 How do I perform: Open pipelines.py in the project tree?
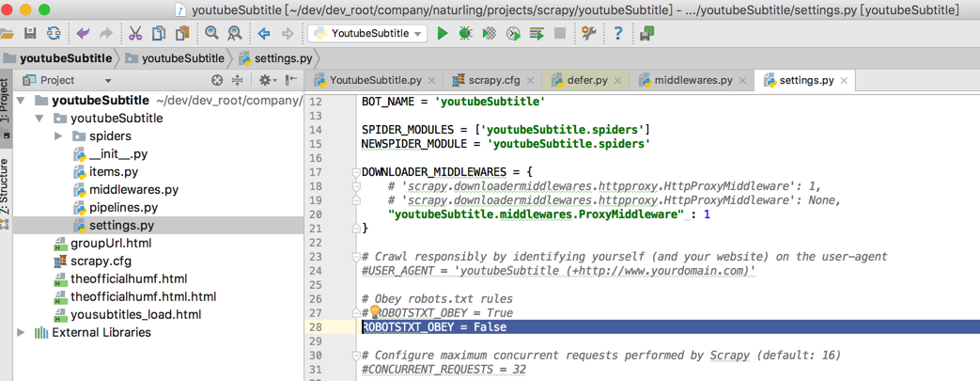[123, 208]
